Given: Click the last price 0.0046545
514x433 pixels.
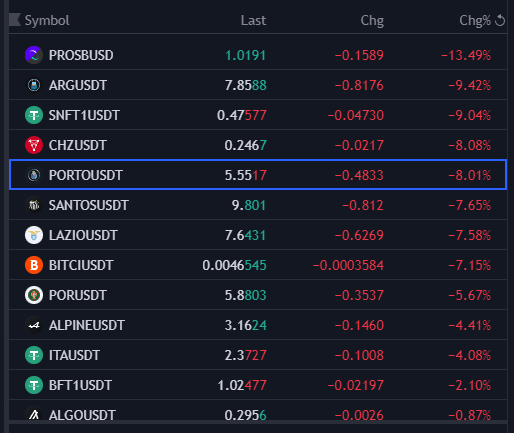Looking at the screenshot, I should tap(234, 265).
